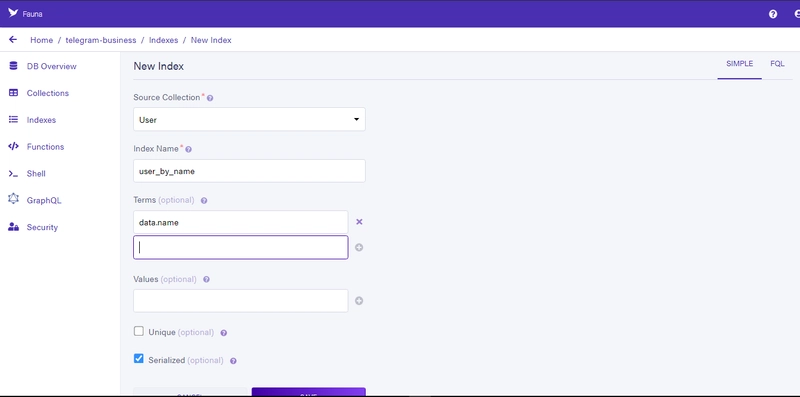Viewport: 800px width, 397px height.
Task: Focus the empty second Terms field
Action: [241, 247]
